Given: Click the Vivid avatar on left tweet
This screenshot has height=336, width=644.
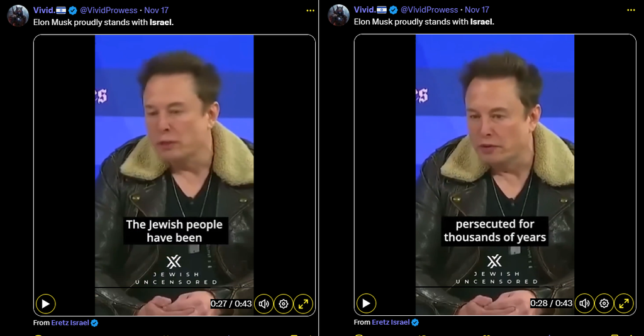Looking at the screenshot, I should [18, 16].
